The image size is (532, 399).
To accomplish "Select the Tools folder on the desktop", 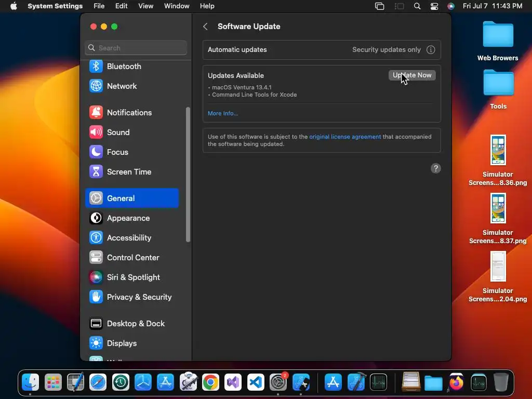I will (498, 89).
